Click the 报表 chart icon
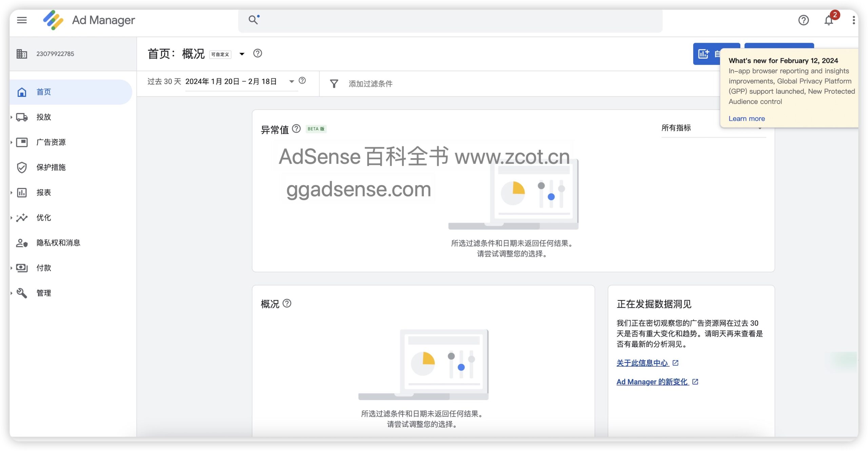This screenshot has width=868, height=451. (22, 192)
